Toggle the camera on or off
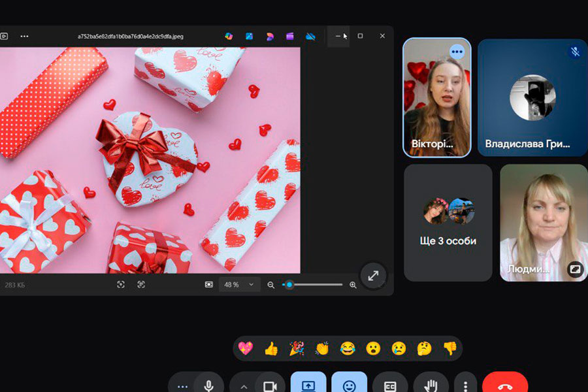 click(270, 385)
